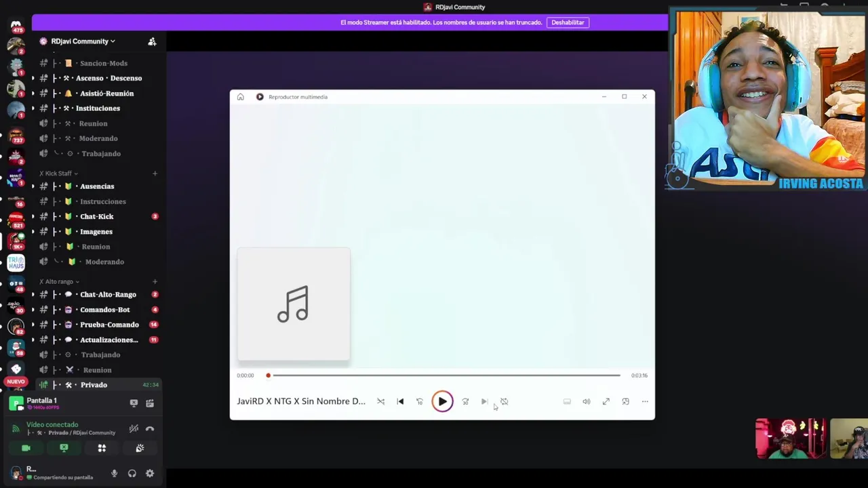This screenshot has width=868, height=488.
Task: Toggle screen share button in voice panel
Action: point(64,448)
